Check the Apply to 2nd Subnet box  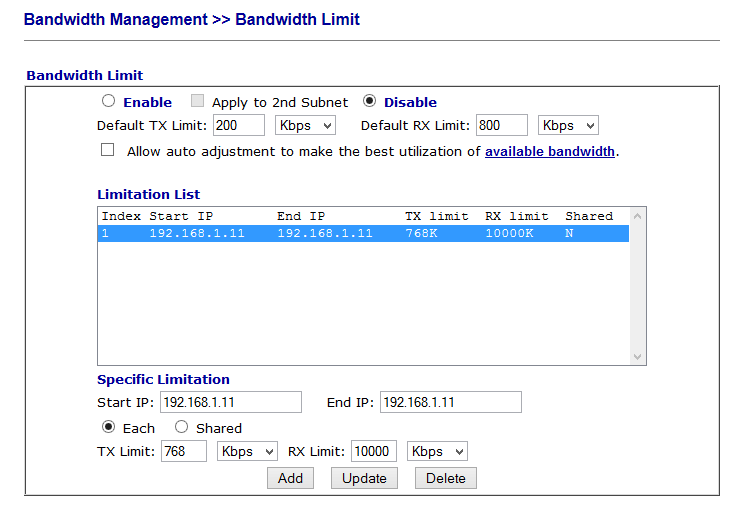197,101
